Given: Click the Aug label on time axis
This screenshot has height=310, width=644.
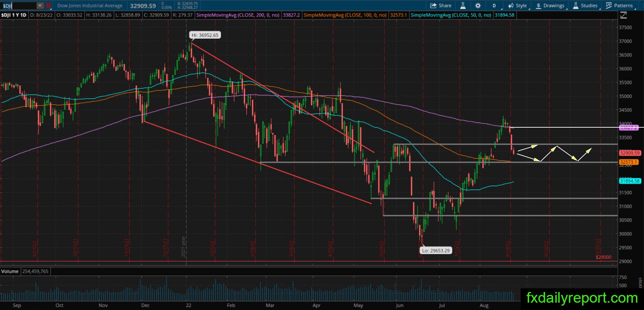Looking at the screenshot, I should [x=484, y=305].
